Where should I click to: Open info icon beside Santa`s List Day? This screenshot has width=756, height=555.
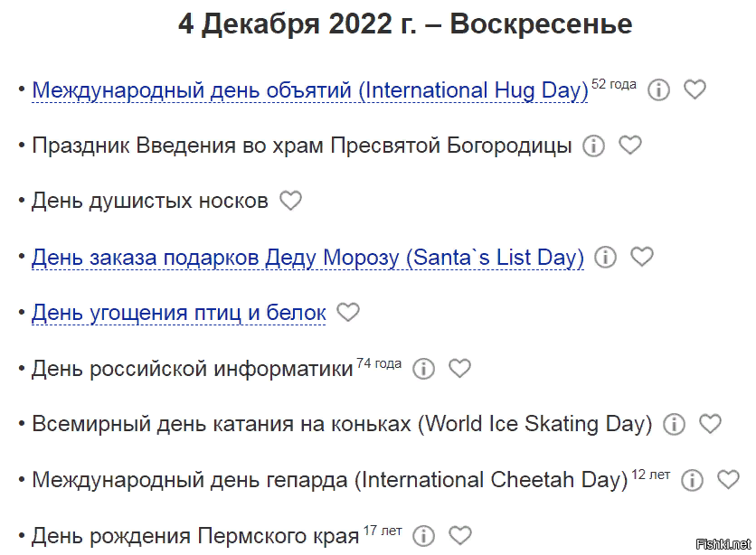coord(605,257)
